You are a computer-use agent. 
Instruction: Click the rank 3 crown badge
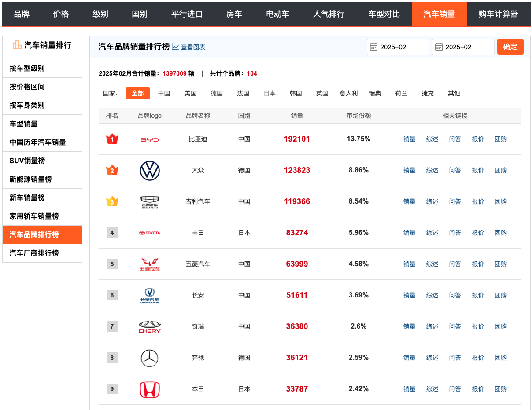tap(112, 201)
